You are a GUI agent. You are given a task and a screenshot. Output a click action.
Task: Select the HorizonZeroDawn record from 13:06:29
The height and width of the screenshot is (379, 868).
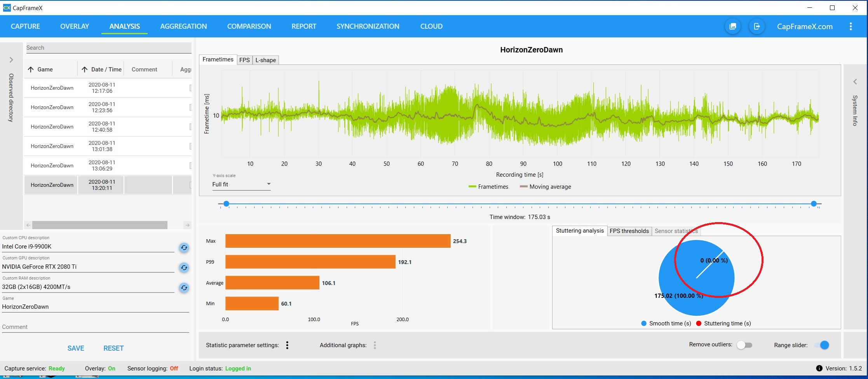click(x=108, y=165)
